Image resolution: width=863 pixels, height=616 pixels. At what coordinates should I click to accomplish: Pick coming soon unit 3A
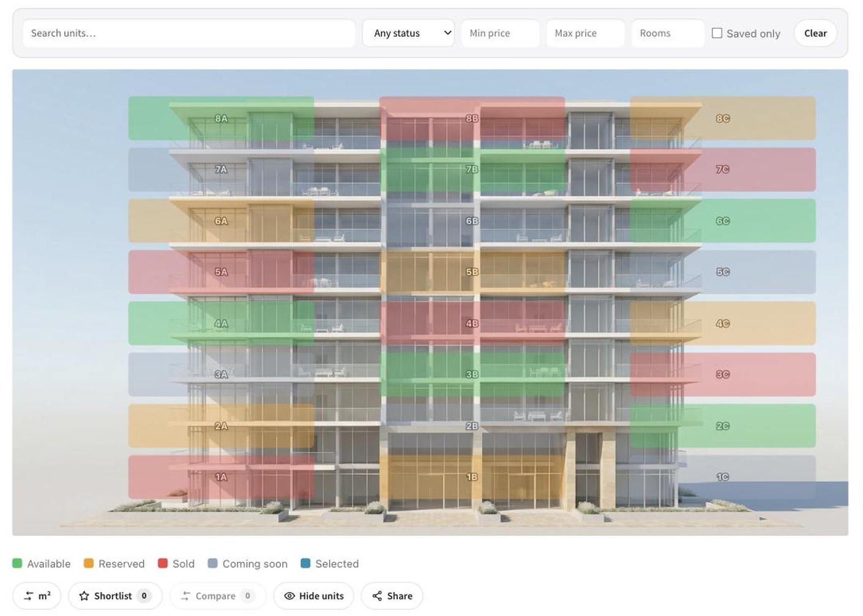coord(221,374)
